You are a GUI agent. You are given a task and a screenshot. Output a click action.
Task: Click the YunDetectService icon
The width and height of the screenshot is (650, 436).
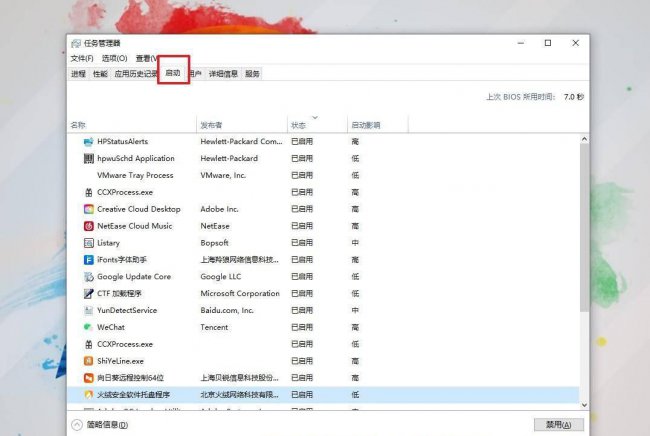point(88,310)
